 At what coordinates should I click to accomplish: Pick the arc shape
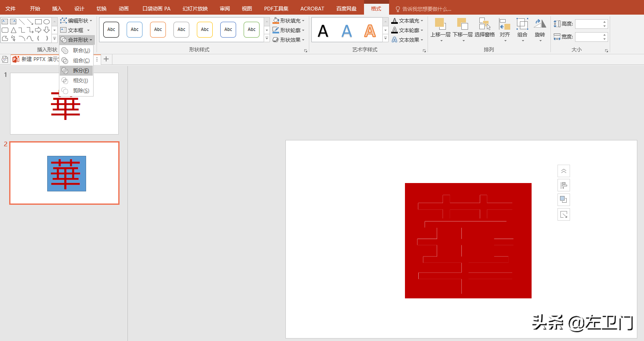tap(22, 38)
